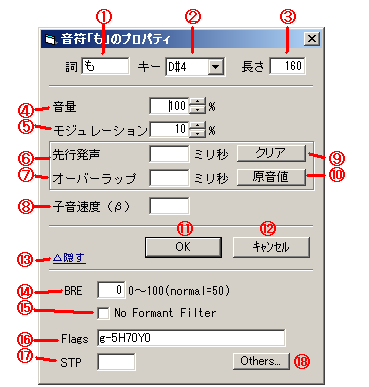The width and height of the screenshot is (369, 387).
Task: Click the clear (クリア) button
Action: (x=271, y=153)
